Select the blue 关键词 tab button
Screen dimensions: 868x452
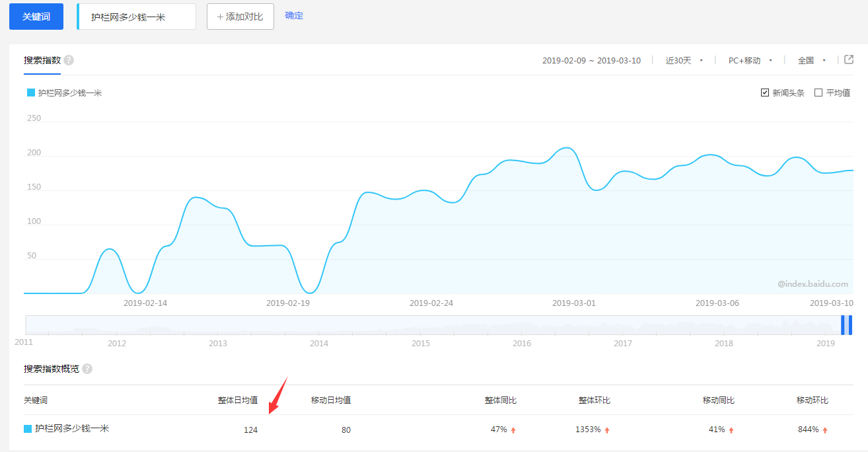[x=36, y=17]
